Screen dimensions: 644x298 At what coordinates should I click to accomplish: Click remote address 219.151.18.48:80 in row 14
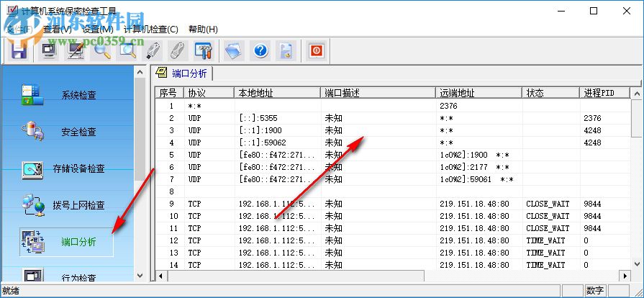[474, 265]
